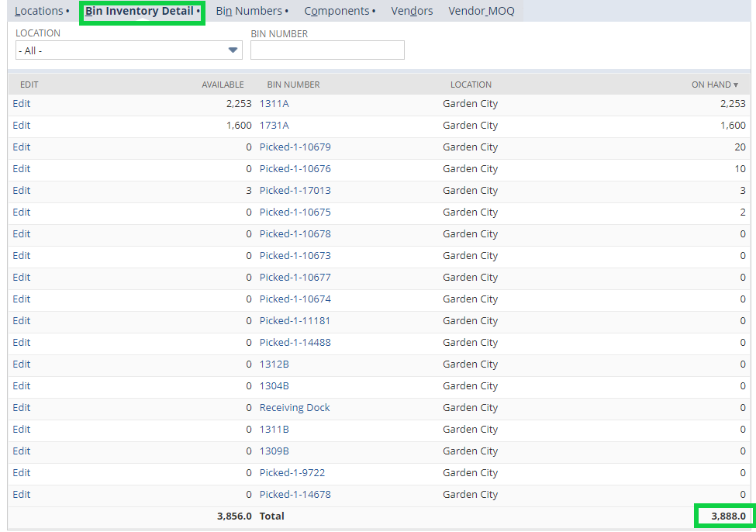Screen dimensions: 756x532
Task: Sort by the AVAILABLE column header
Action: click(223, 85)
